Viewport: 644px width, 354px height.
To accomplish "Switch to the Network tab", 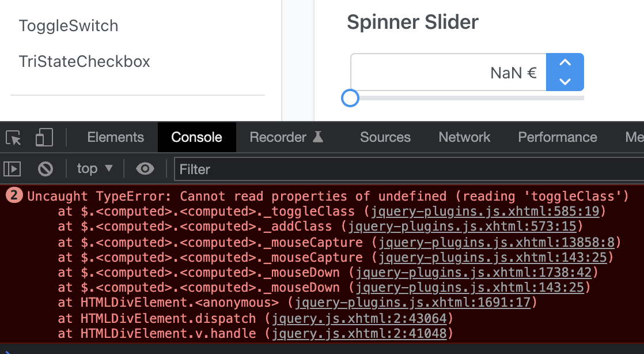I will point(464,137).
